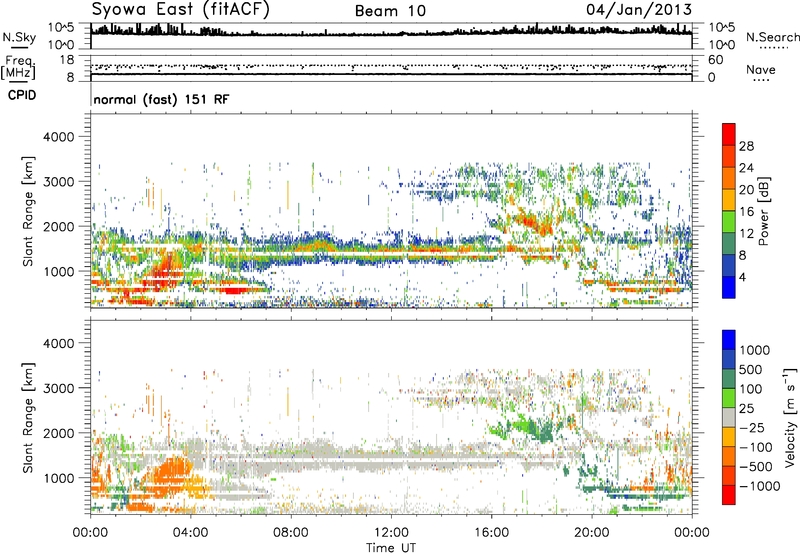Click the velocity colorbar value -500

pyautogui.click(x=756, y=467)
